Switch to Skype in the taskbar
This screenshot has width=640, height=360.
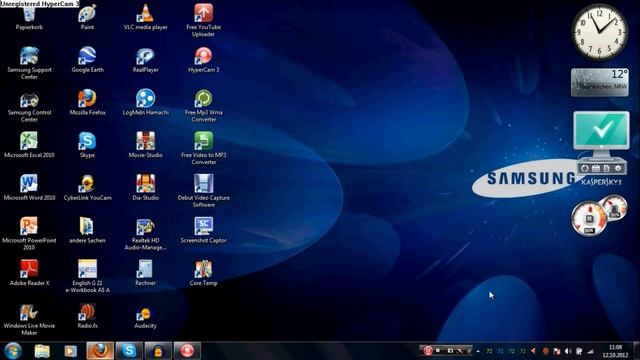tap(129, 351)
